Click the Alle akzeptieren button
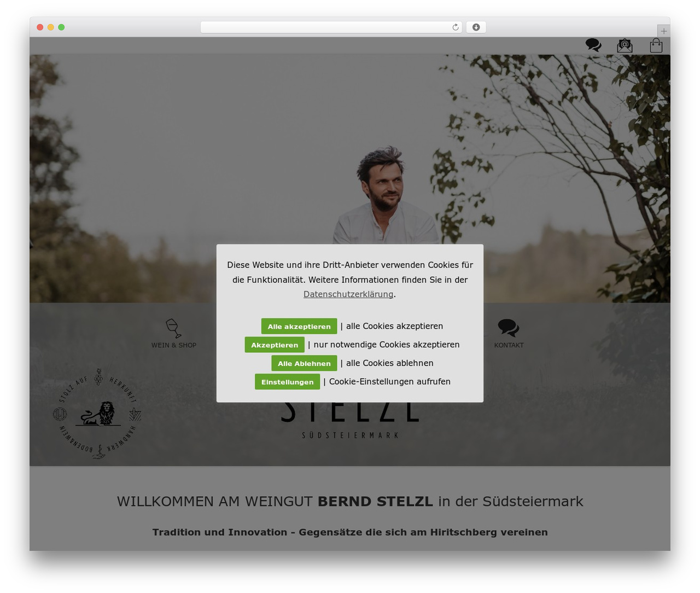The image size is (700, 593). (299, 327)
